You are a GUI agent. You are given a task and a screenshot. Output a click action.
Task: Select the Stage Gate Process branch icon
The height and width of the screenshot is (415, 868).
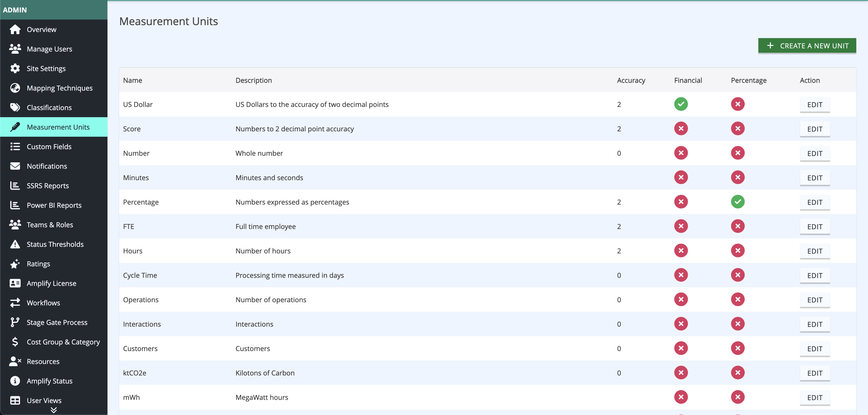tap(15, 322)
